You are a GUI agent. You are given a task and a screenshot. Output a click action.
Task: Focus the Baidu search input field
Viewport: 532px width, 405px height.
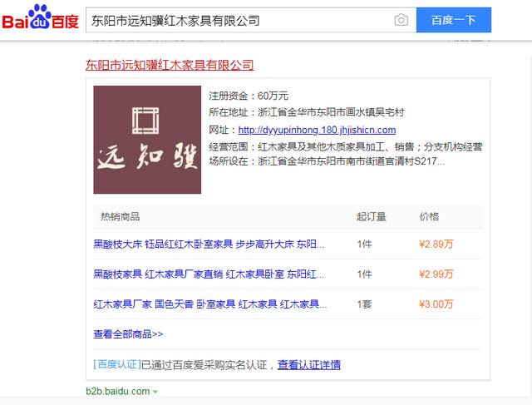click(251, 20)
